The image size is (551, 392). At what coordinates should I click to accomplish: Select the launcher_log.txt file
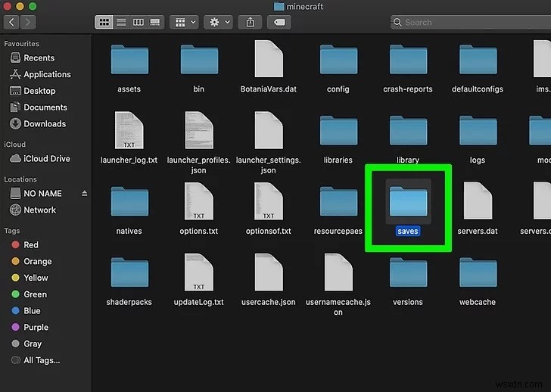tap(129, 130)
